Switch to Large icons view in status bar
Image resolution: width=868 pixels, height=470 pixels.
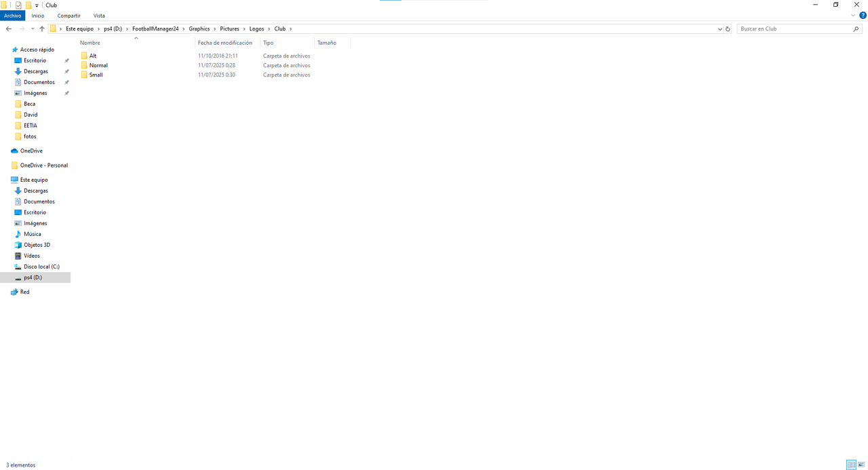(862, 465)
